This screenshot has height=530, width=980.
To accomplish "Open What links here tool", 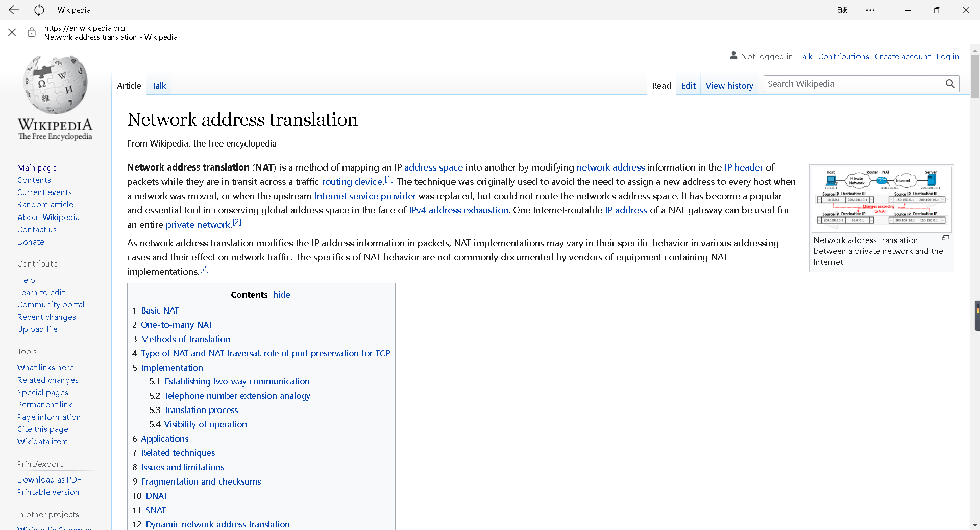I will tap(45, 368).
